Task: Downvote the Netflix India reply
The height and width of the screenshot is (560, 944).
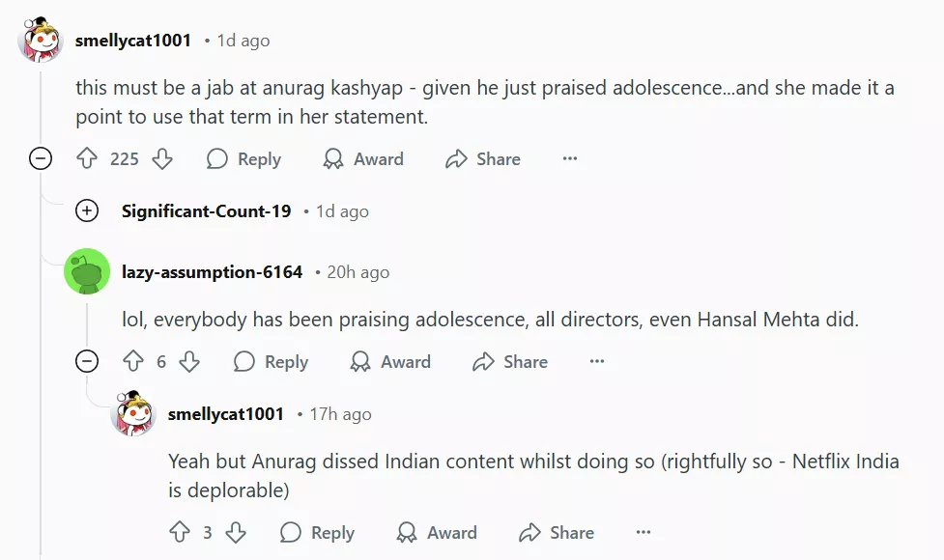Action: click(236, 533)
